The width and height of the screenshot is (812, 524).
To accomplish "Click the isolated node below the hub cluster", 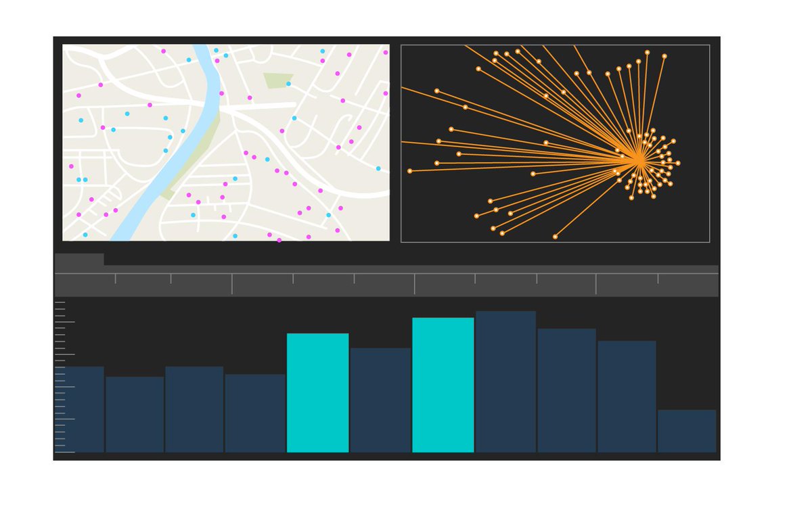I will click(x=630, y=197).
